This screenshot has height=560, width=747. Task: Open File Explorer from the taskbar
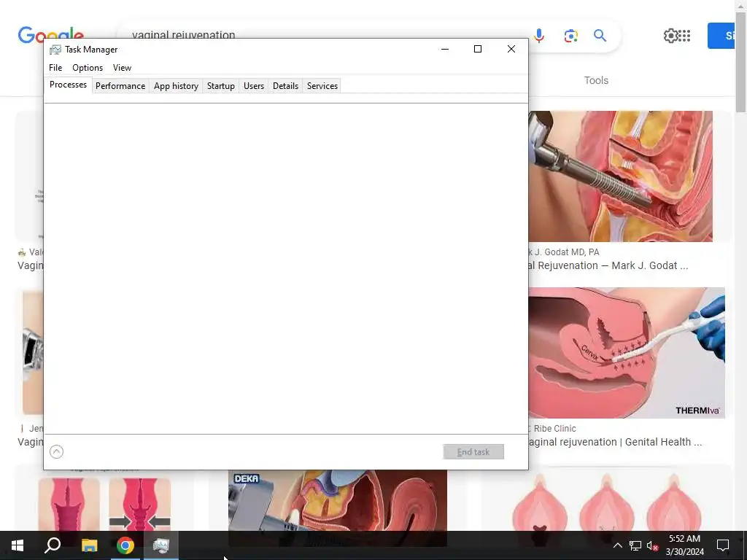[x=89, y=545]
